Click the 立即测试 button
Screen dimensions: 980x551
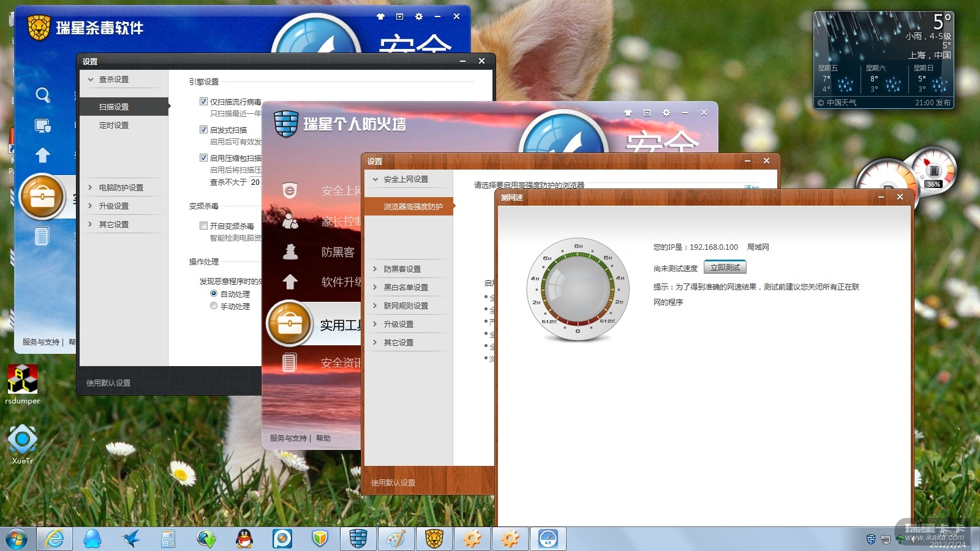coord(725,268)
